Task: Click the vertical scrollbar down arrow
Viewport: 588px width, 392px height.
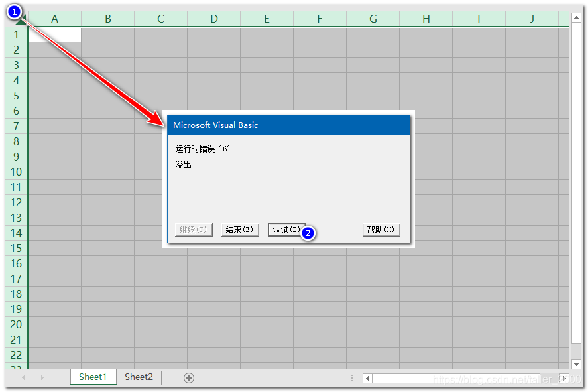Action: click(x=576, y=363)
